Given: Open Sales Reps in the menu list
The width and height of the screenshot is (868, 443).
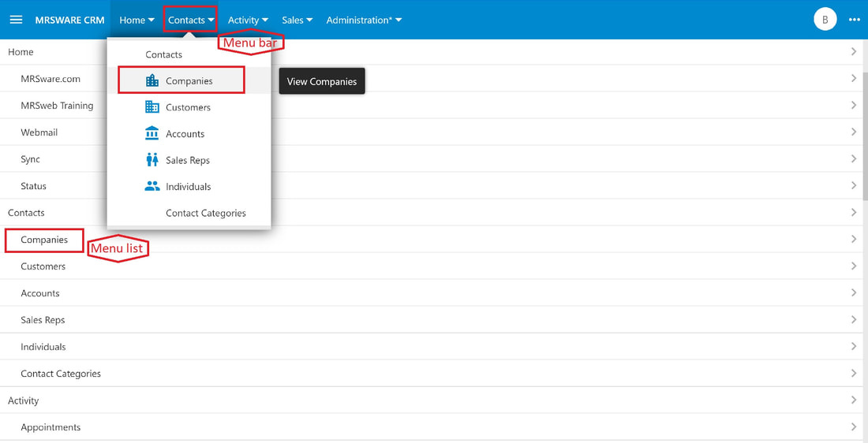Looking at the screenshot, I should point(43,320).
